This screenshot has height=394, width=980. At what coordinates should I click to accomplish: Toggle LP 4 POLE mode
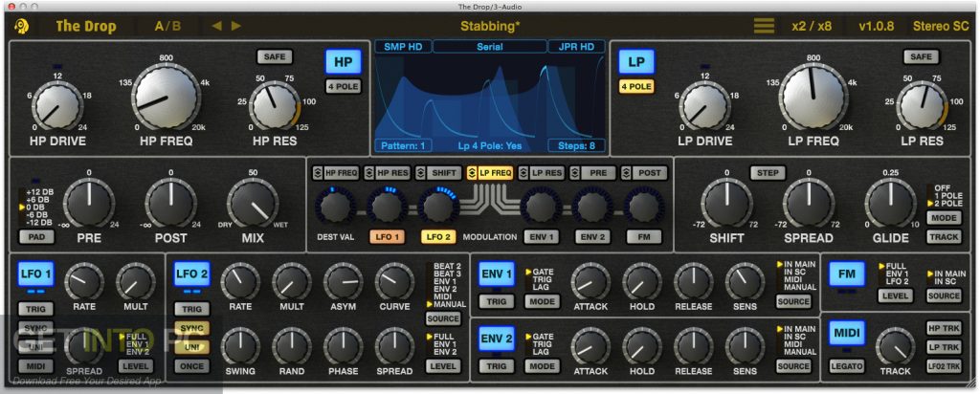pyautogui.click(x=636, y=86)
